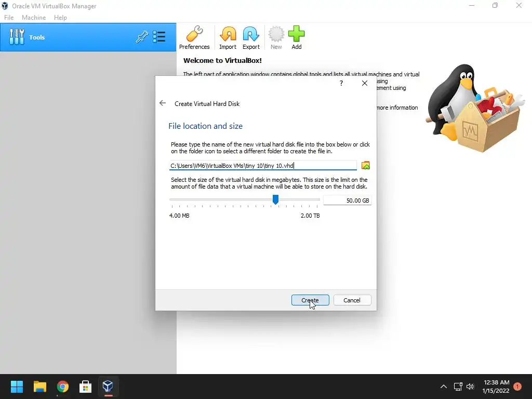The image size is (532, 399).
Task: Open the notification badge in the tray
Action: click(517, 387)
